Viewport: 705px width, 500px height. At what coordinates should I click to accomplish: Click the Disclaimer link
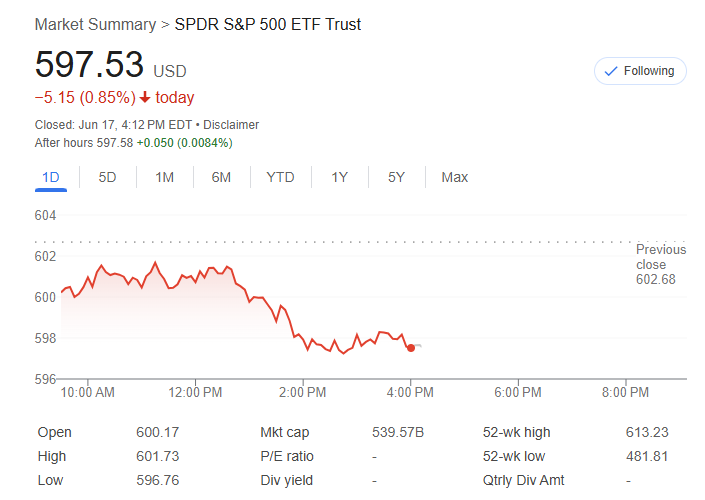pyautogui.click(x=232, y=125)
